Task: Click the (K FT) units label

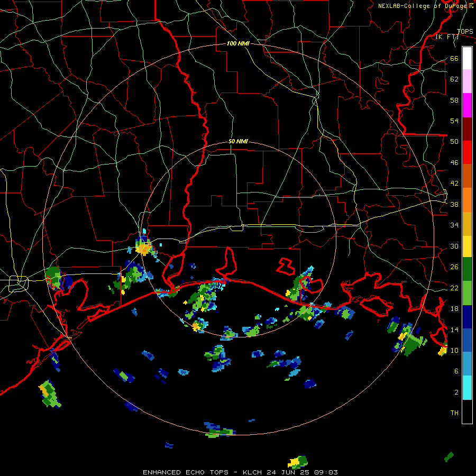Action: click(x=447, y=36)
